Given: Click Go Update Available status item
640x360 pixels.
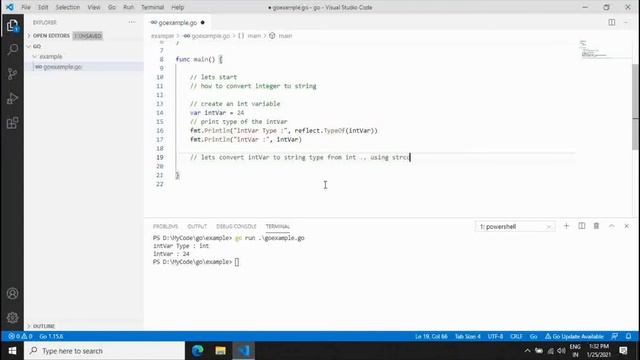Looking at the screenshot, I should click(x=574, y=336).
